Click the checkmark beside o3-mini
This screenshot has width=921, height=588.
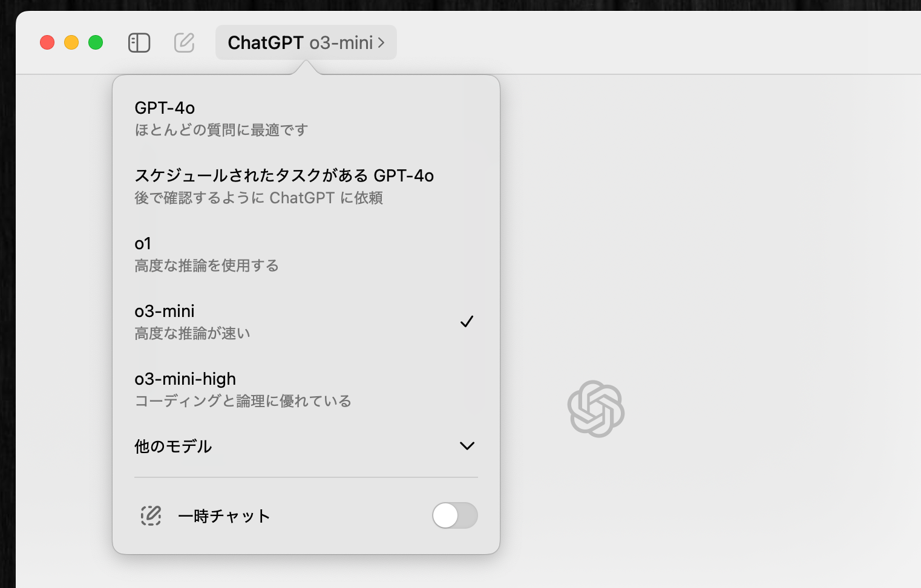[467, 322]
